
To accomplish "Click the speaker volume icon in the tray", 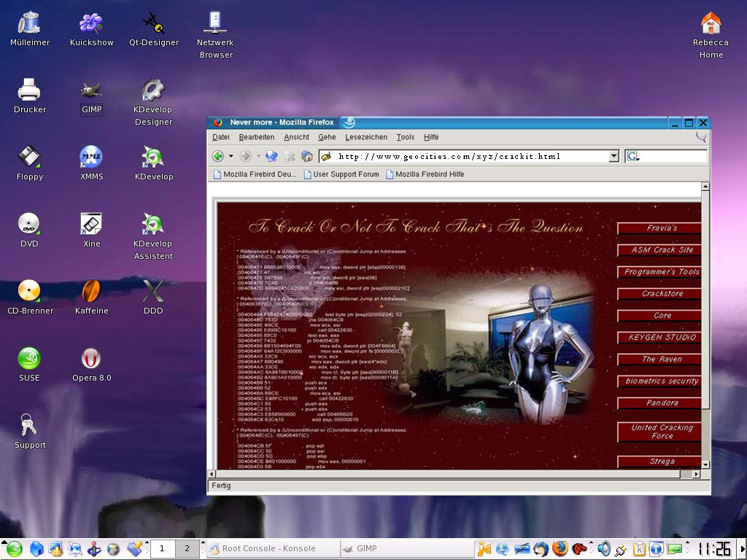I will [x=603, y=548].
